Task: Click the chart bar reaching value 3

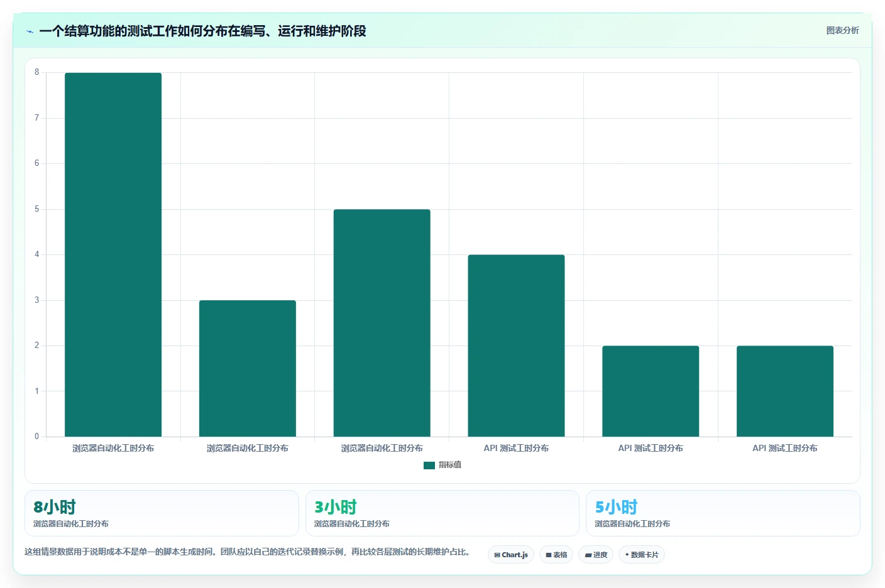Action: (248, 368)
